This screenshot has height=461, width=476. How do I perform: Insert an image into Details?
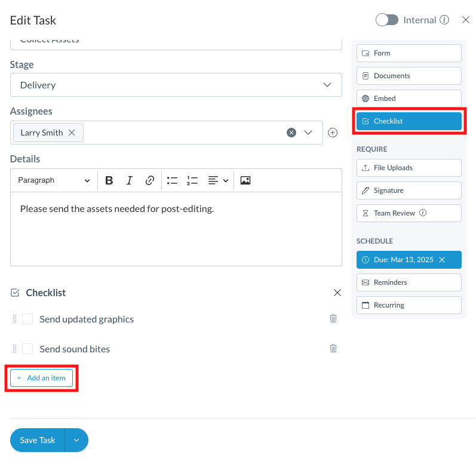[245, 180]
